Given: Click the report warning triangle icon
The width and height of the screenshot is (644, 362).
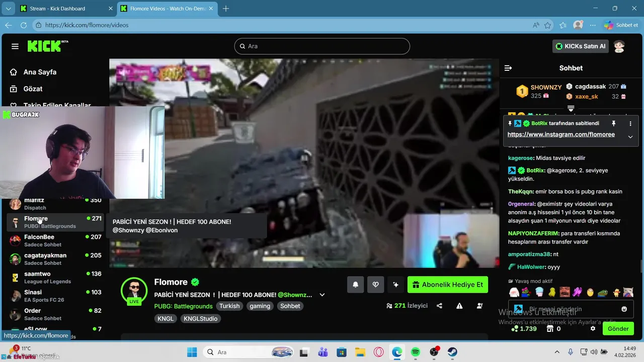Looking at the screenshot, I should tap(459, 306).
